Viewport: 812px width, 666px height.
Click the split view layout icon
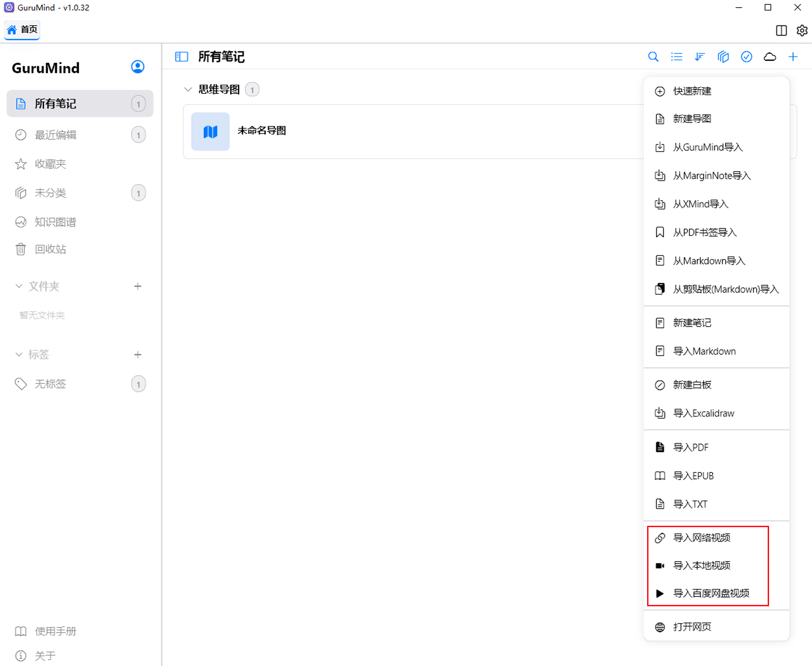[x=781, y=30]
